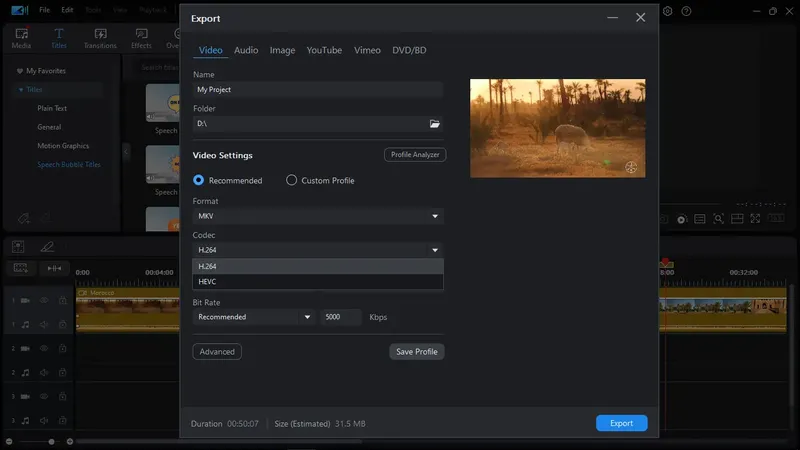The height and width of the screenshot is (450, 800).
Task: Toggle visibility eye of video track 2
Action: (44, 348)
